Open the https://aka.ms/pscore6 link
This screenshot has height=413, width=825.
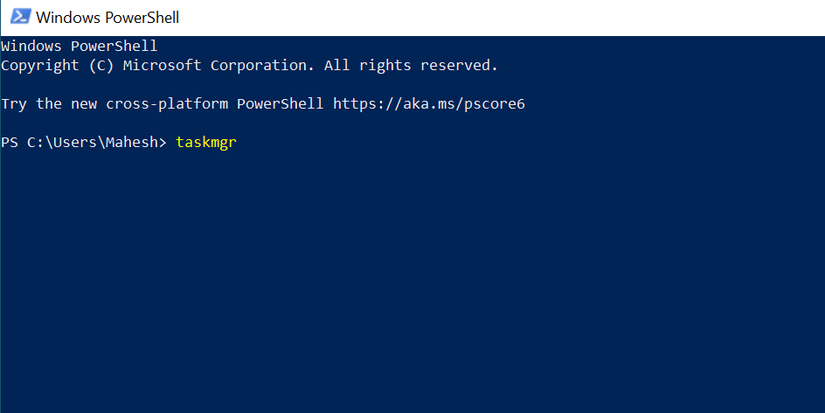point(429,104)
